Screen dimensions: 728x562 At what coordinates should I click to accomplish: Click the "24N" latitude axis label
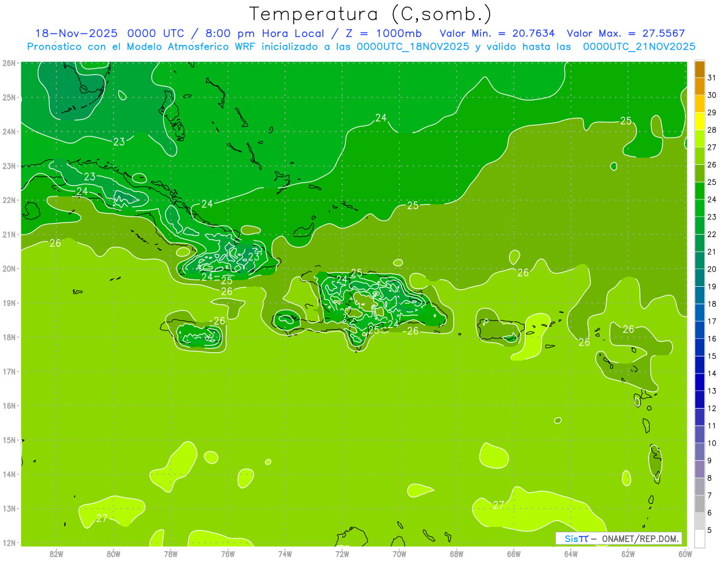[x=9, y=132]
